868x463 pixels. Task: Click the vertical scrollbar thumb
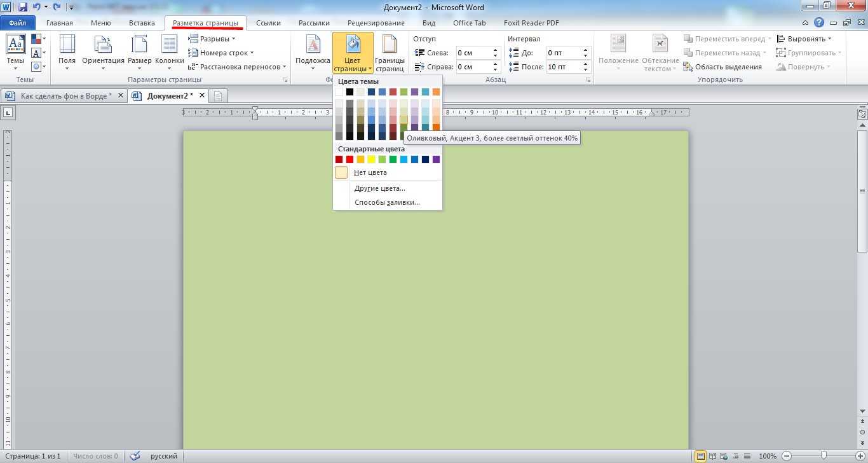[x=862, y=191]
